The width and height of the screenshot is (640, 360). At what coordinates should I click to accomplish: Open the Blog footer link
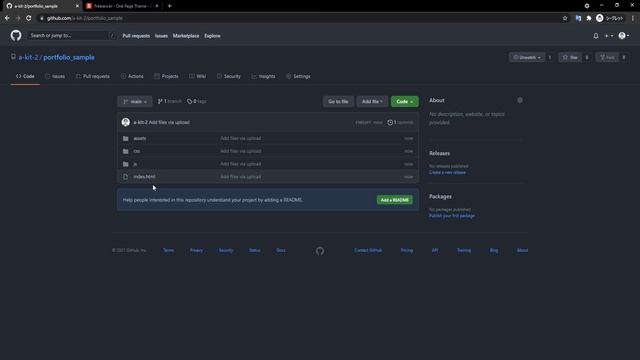(494, 250)
